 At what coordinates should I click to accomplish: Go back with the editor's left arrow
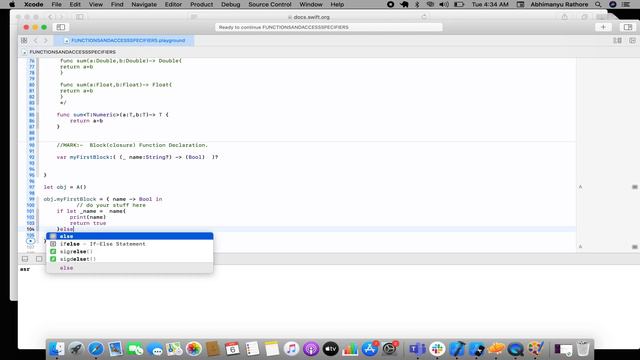tap(36, 40)
